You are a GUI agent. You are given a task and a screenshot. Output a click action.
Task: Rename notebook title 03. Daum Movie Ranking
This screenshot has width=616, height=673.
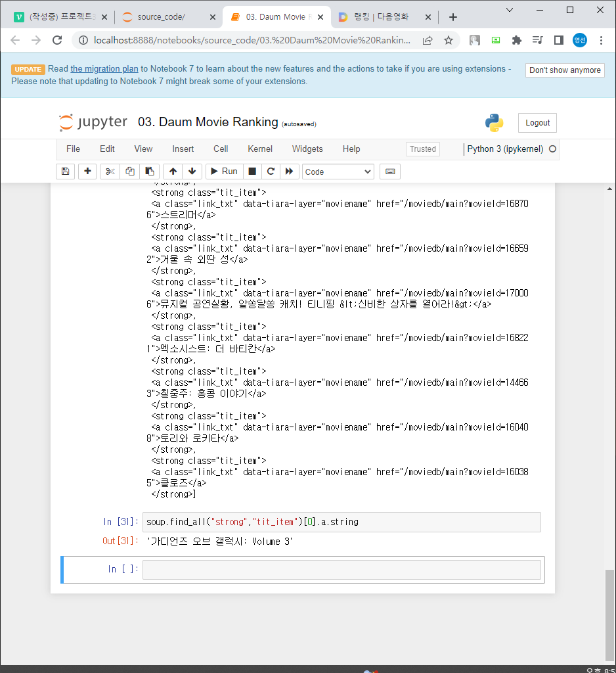tap(208, 122)
